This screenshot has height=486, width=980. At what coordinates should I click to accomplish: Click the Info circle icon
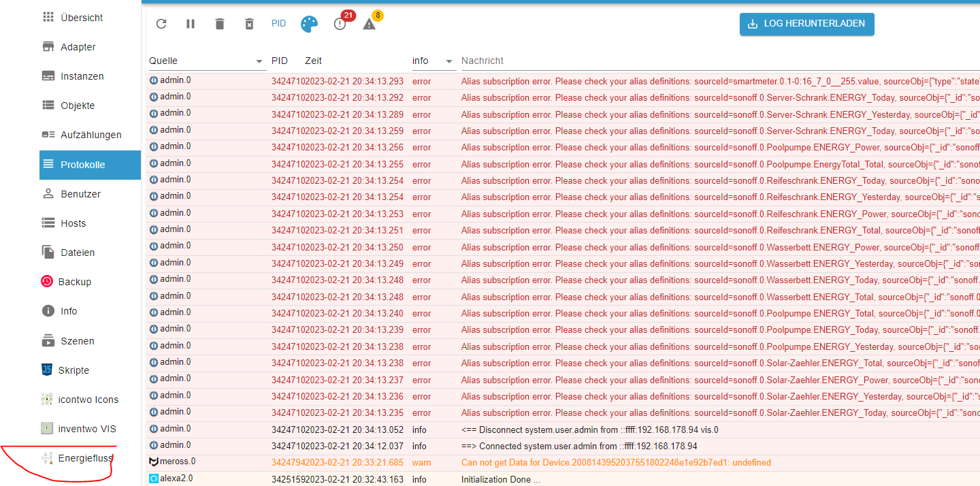48,311
